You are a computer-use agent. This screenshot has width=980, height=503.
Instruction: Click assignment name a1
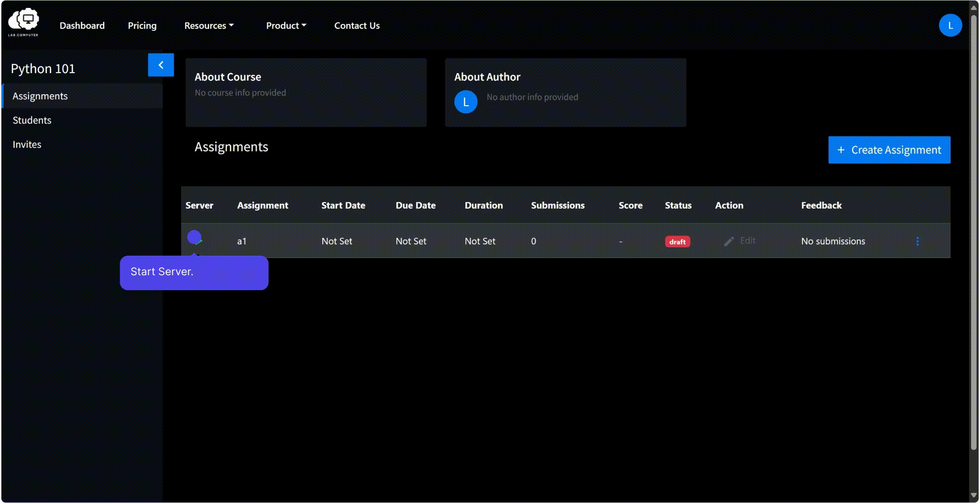pos(241,241)
